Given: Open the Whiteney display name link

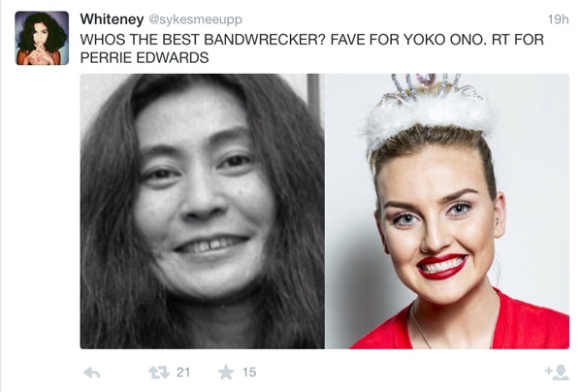Looking at the screenshot, I should [x=112, y=19].
